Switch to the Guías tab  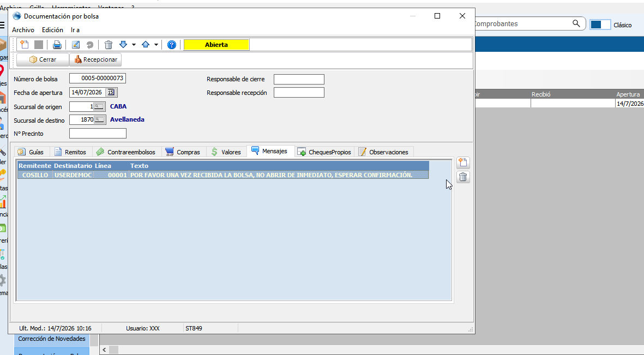coord(31,152)
